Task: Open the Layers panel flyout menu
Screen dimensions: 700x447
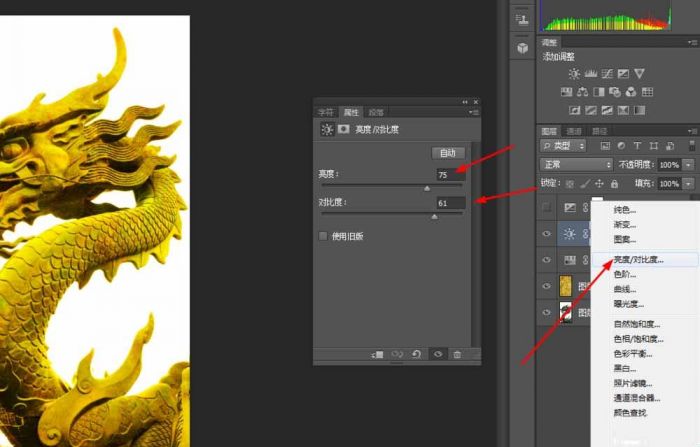Action: tap(692, 131)
